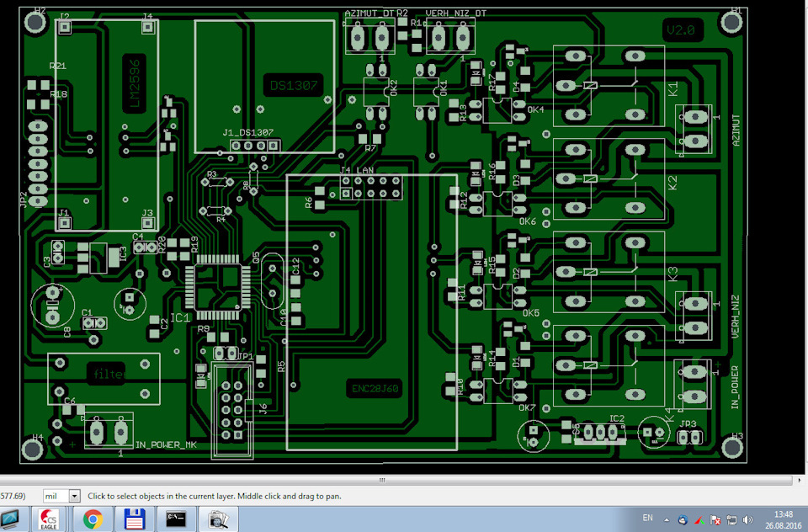Open the command prompt taskbar icon
The width and height of the screenshot is (808, 532).
pos(176,519)
